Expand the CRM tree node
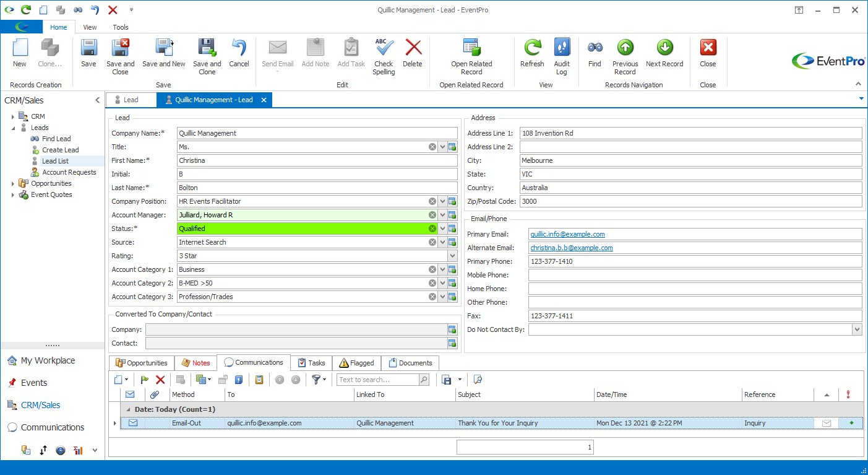 click(12, 116)
